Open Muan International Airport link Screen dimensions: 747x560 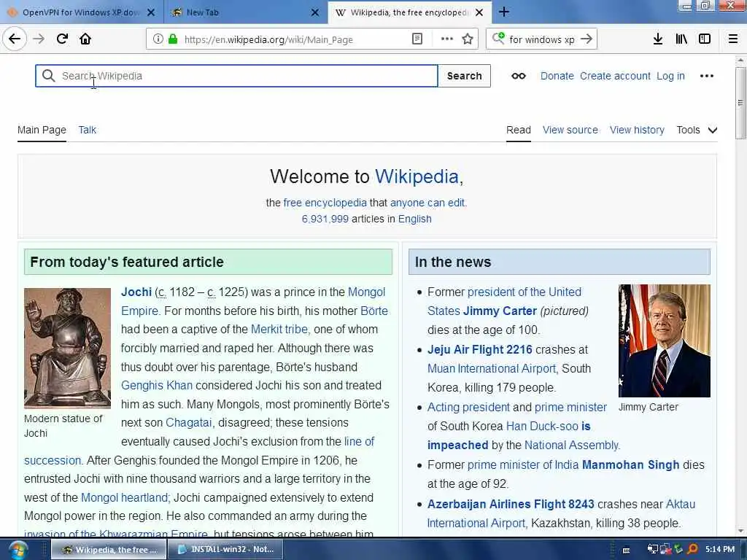[492, 368]
